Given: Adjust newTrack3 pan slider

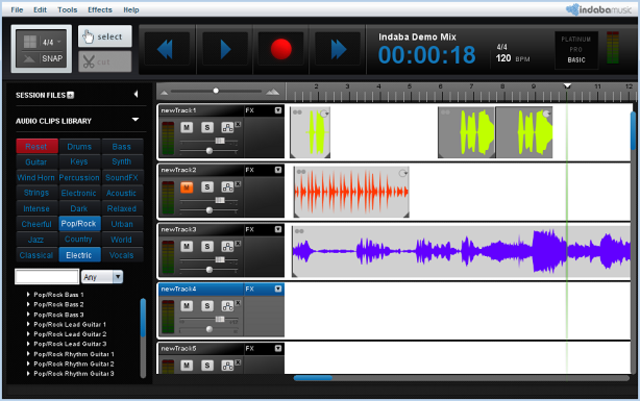Looking at the screenshot, I should [x=209, y=270].
